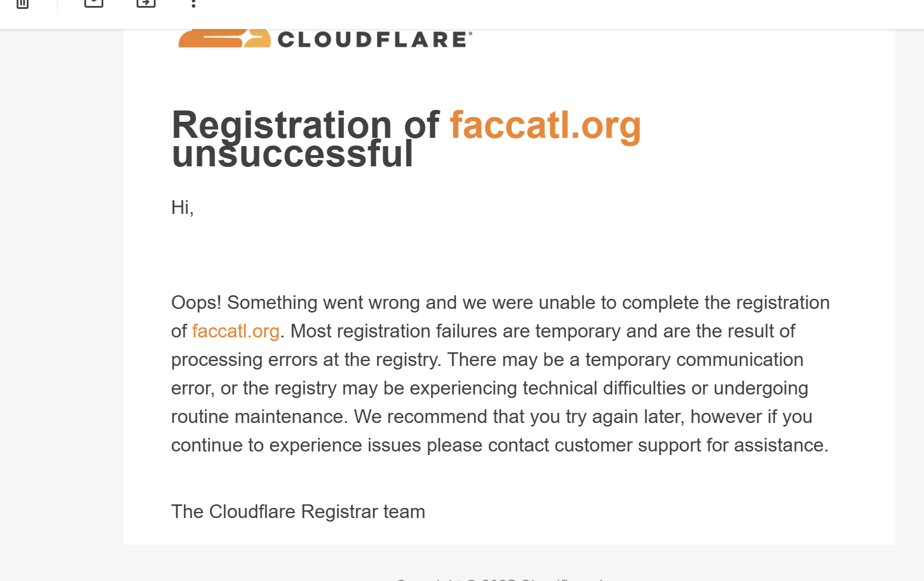Click the CLOUDFLARE wordmark text
The width and height of the screenshot is (924, 581).
(374, 40)
